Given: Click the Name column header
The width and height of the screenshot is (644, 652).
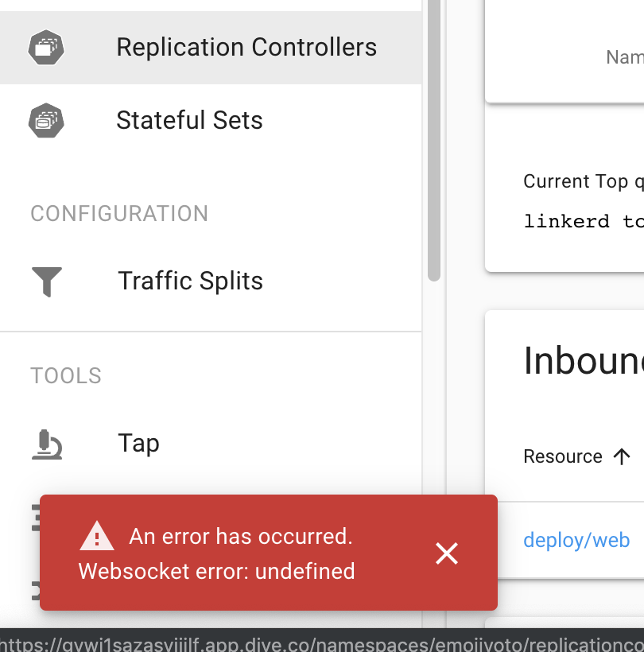Looking at the screenshot, I should pos(624,57).
